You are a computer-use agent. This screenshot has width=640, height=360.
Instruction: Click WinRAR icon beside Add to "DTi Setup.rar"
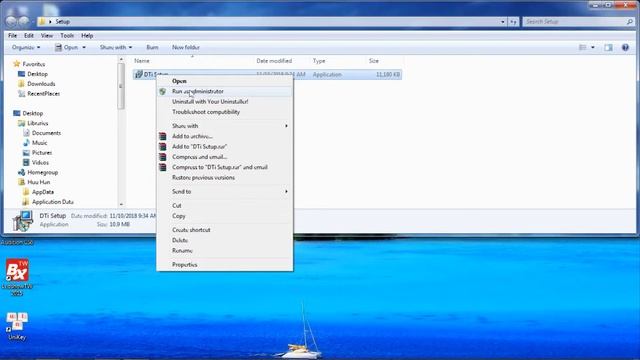162,147
